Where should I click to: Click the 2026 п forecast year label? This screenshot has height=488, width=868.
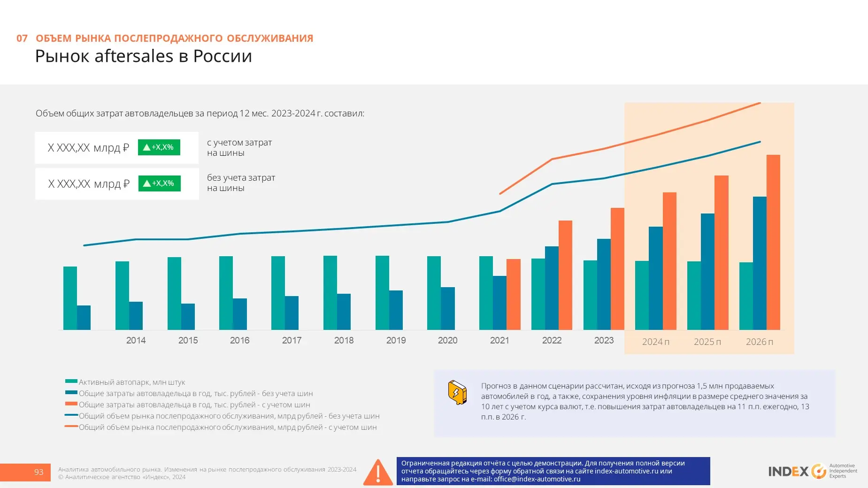tap(760, 342)
